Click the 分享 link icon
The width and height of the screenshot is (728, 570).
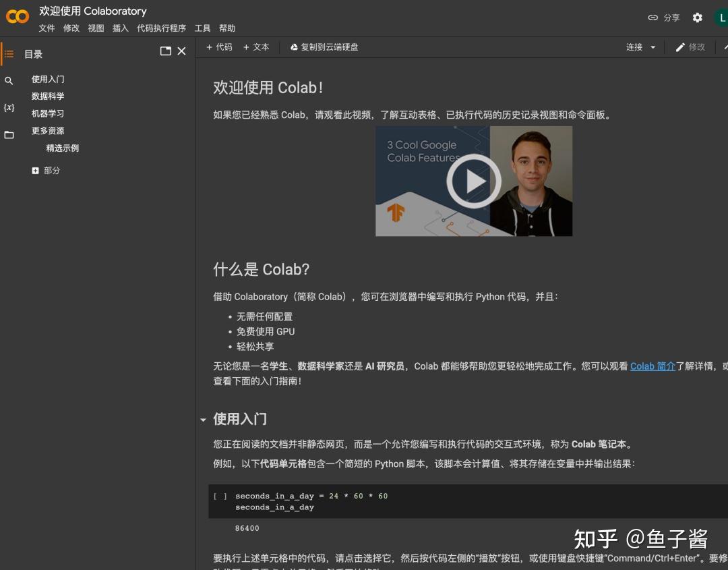653,18
